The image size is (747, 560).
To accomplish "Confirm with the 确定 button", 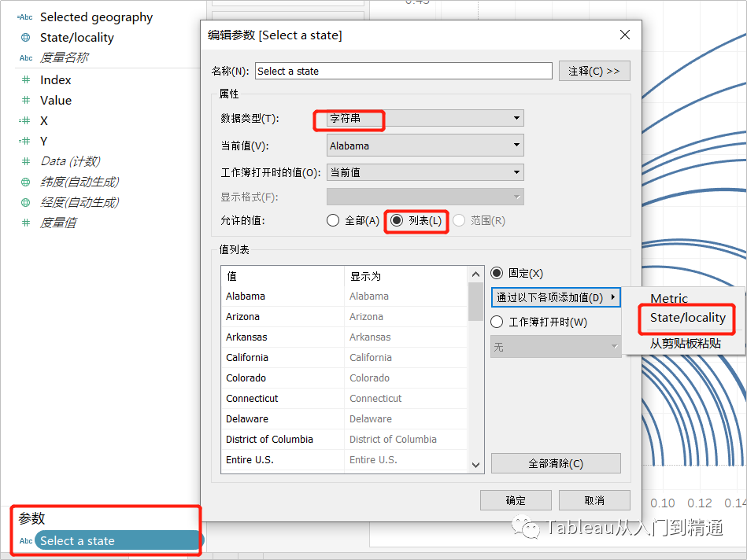I will pyautogui.click(x=516, y=500).
